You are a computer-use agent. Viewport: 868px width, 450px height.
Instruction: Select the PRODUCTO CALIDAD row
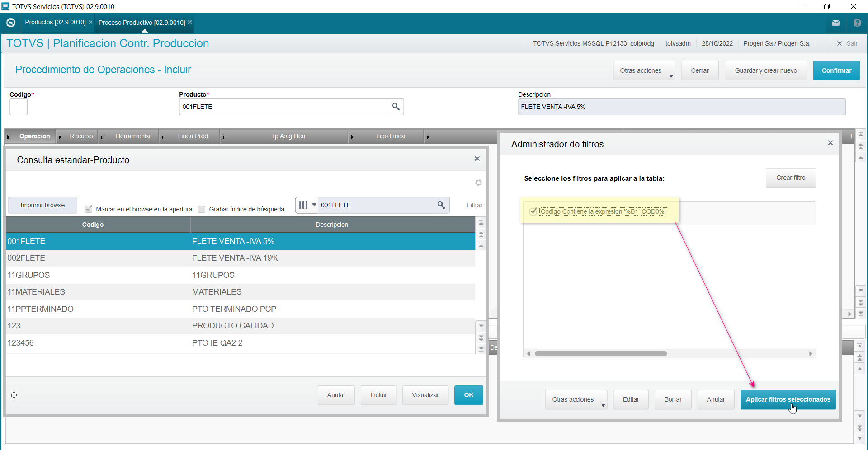241,326
